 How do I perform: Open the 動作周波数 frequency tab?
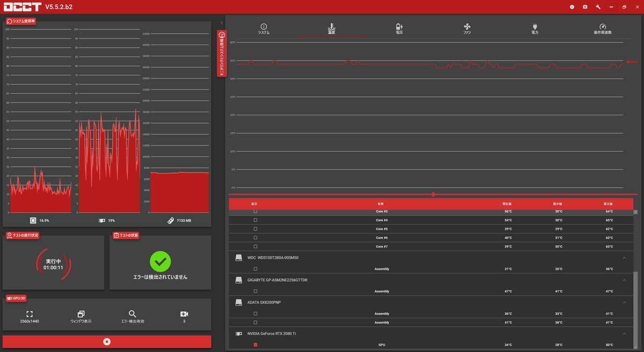point(603,29)
